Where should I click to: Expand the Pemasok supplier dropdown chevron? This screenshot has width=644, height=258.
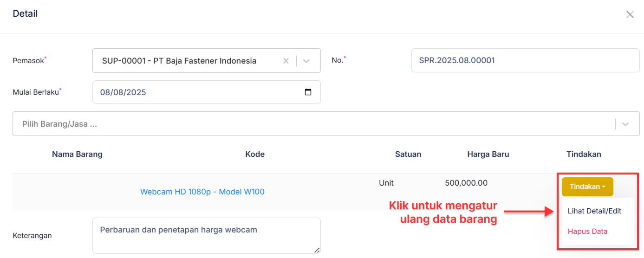pyautogui.click(x=306, y=61)
